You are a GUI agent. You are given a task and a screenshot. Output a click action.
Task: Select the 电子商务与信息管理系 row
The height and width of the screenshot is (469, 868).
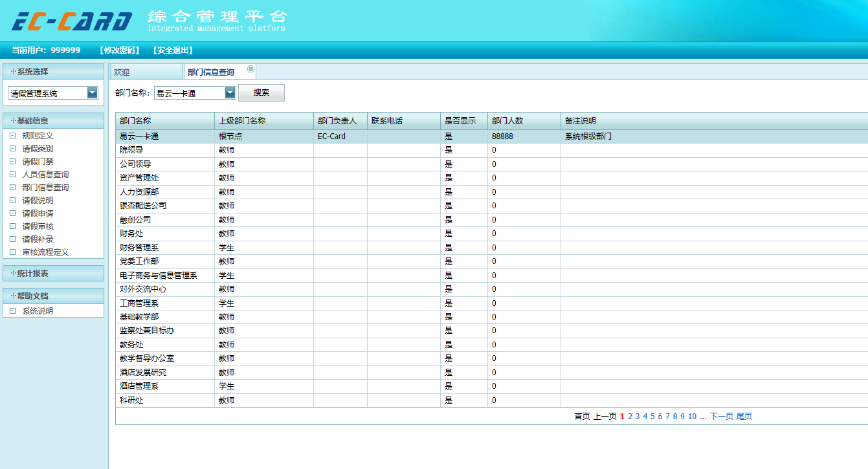492,276
